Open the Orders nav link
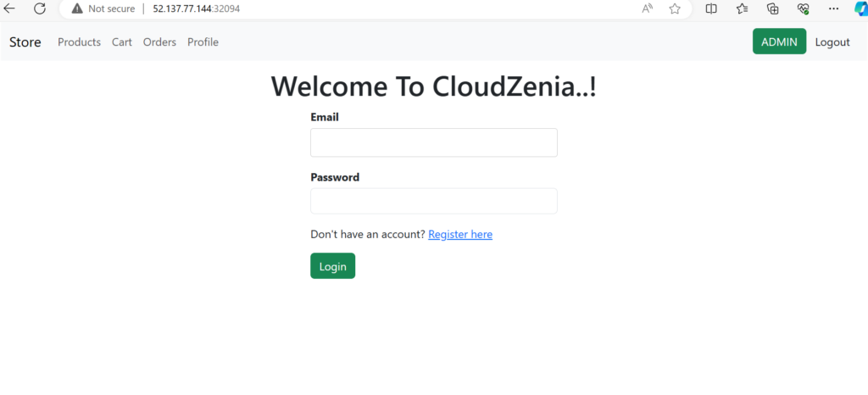868x395 pixels. (159, 42)
